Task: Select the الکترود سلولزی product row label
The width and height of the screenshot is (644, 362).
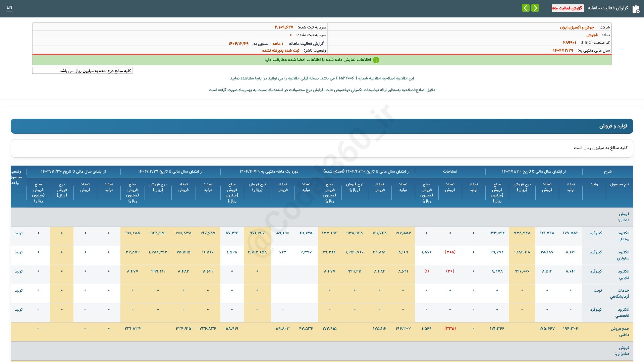Action: (623, 255)
